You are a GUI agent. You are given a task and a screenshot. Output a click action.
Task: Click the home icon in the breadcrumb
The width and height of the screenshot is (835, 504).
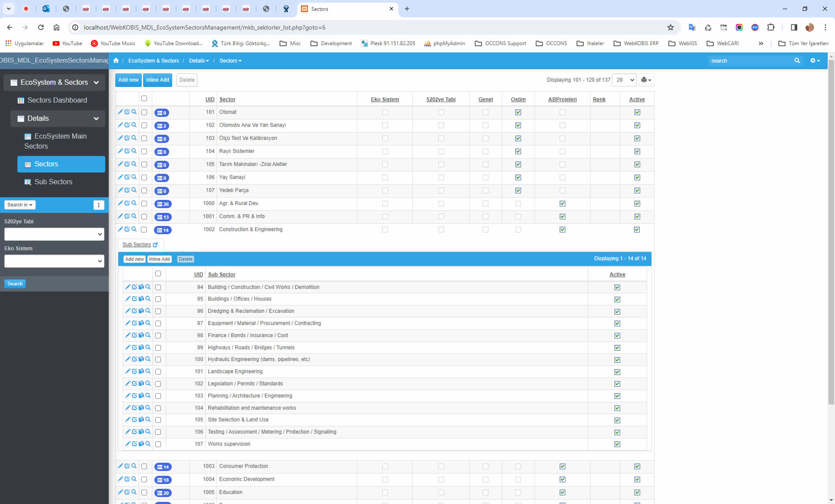(116, 61)
